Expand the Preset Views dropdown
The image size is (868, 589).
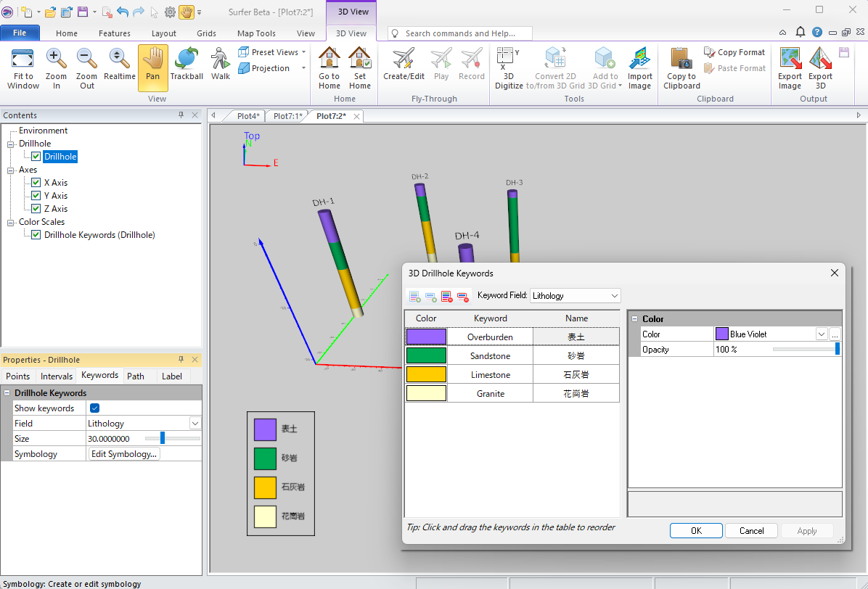pos(303,52)
